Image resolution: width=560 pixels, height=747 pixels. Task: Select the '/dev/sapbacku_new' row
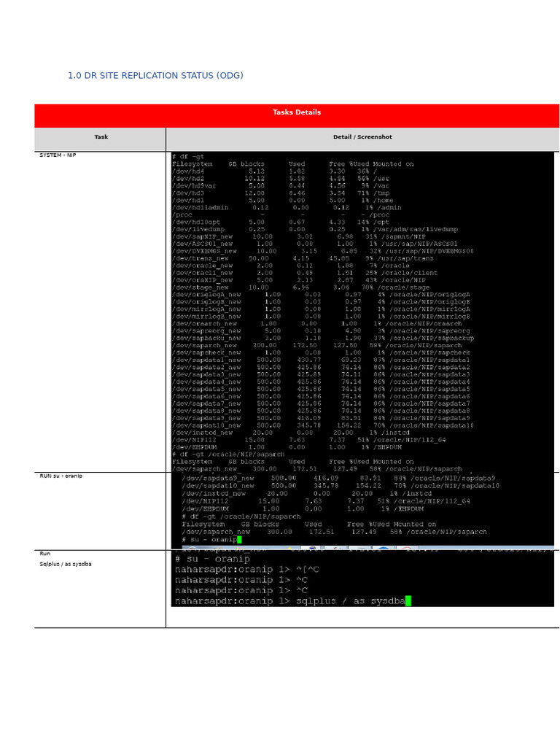click(x=323, y=338)
